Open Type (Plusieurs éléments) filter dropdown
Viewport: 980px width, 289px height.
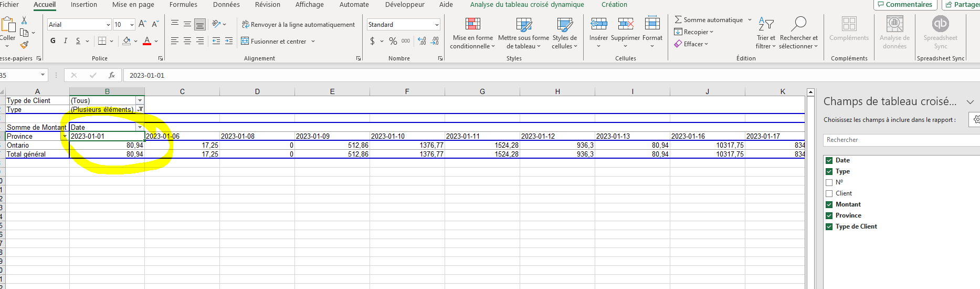(140, 109)
